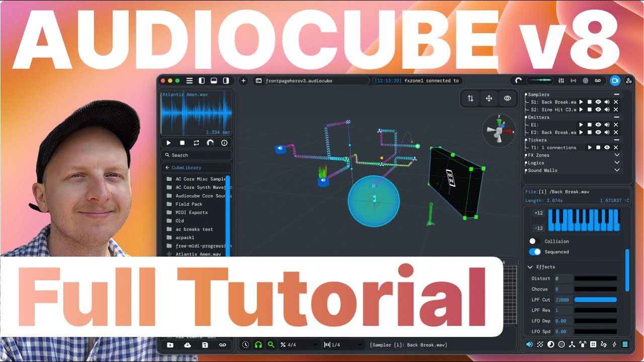Toggle loop for the sample preview
The height and width of the screenshot is (362, 644).
pyautogui.click(x=196, y=143)
